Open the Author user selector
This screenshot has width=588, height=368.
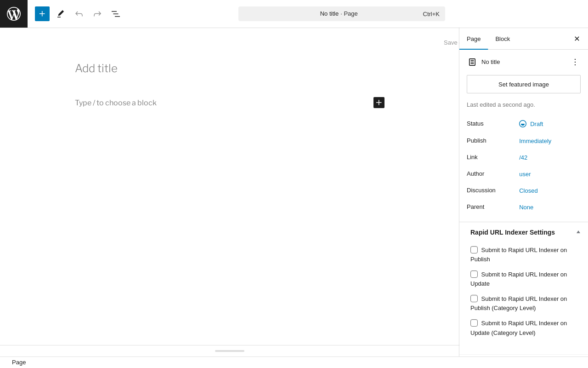525,174
